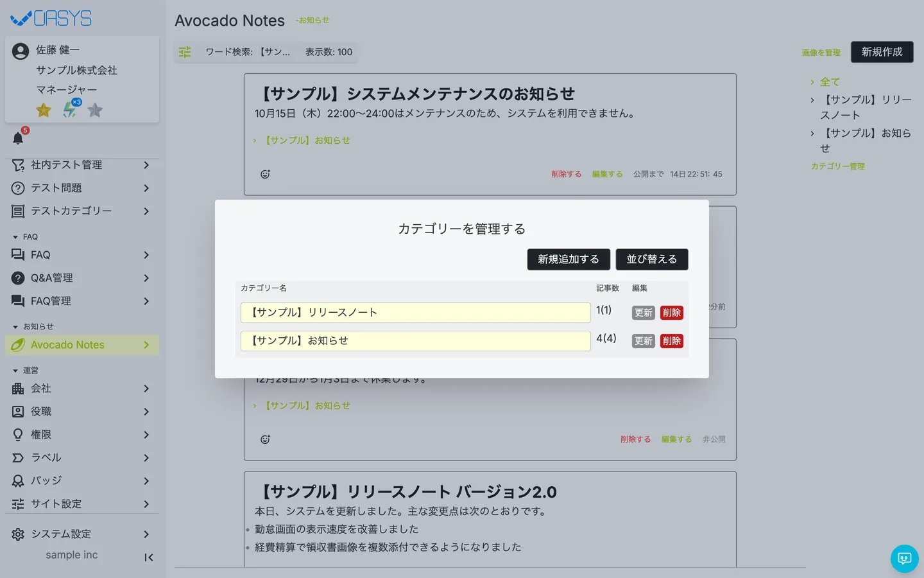
Task: Open the chat support bubble icon
Action: point(905,559)
